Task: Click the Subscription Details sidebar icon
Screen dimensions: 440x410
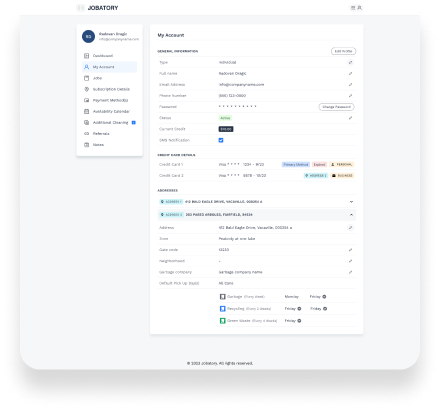Action: pyautogui.click(x=86, y=89)
